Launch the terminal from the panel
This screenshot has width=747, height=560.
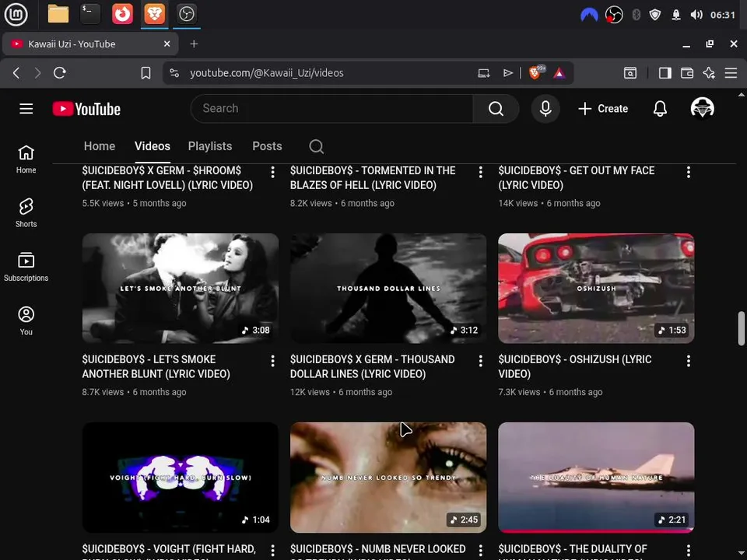pyautogui.click(x=90, y=14)
